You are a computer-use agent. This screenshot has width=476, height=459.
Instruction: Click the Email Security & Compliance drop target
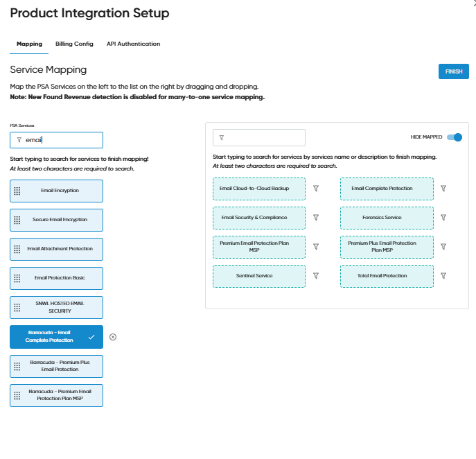tap(259, 218)
